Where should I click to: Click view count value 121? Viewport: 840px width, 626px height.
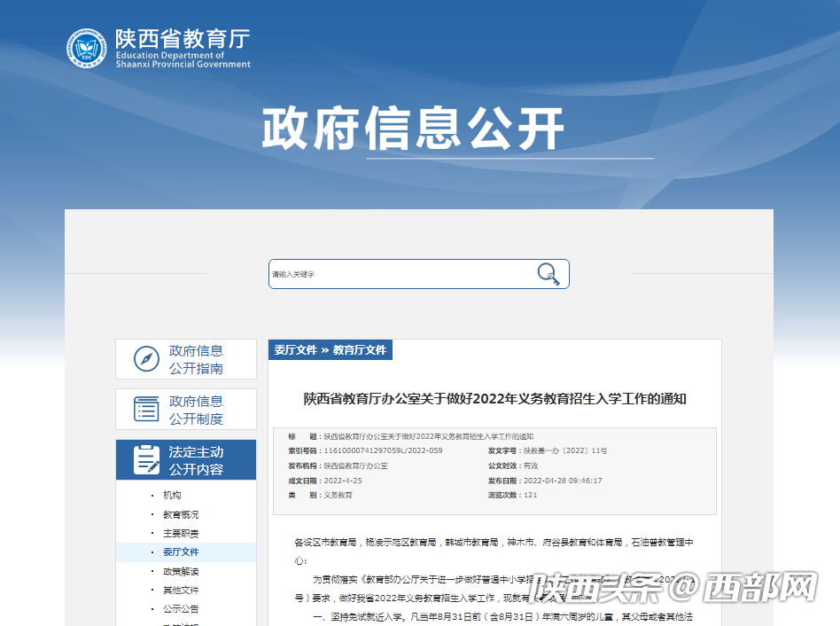tap(531, 496)
